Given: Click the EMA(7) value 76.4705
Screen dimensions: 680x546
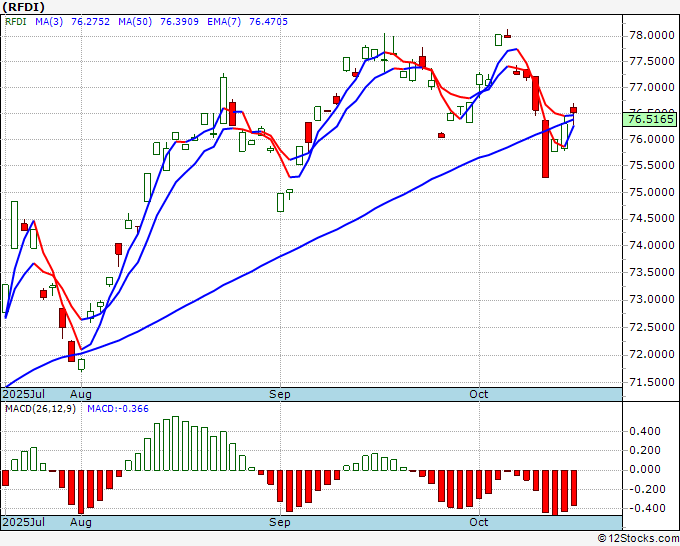Looking at the screenshot, I should pos(268,21).
